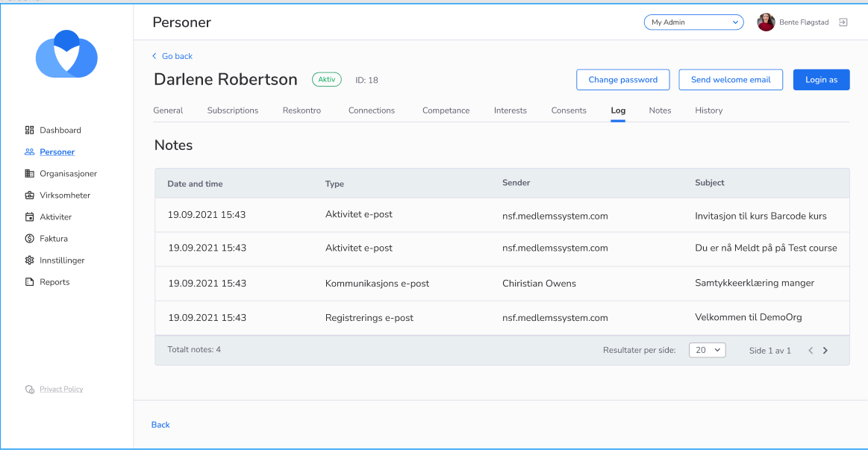Click the Send welcome email button
This screenshot has height=450, width=868.
click(x=731, y=80)
